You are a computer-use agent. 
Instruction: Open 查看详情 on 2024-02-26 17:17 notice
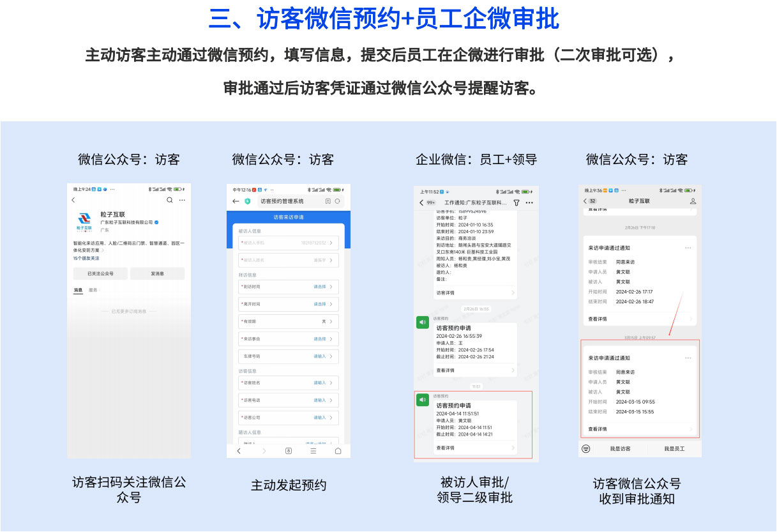[x=640, y=319]
